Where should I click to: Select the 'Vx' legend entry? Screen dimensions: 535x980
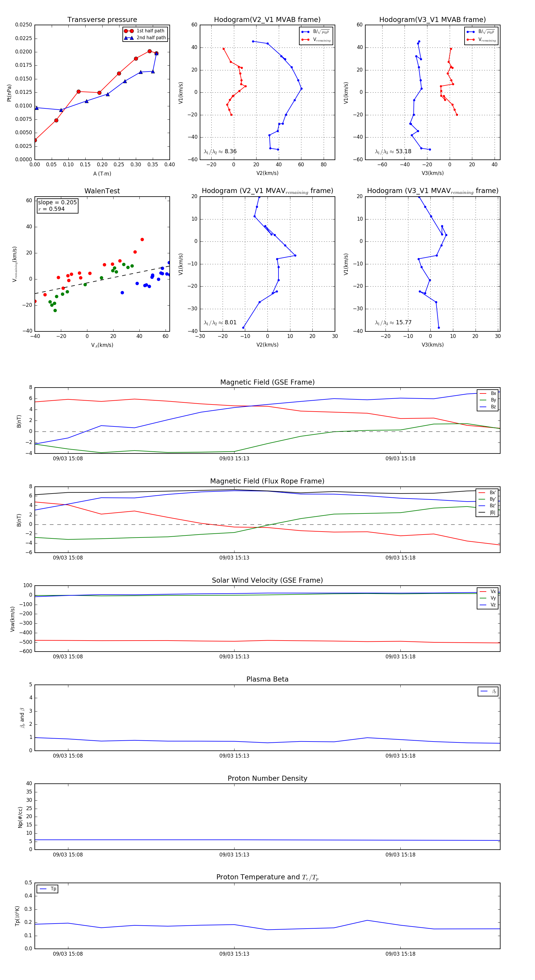[x=488, y=591]
